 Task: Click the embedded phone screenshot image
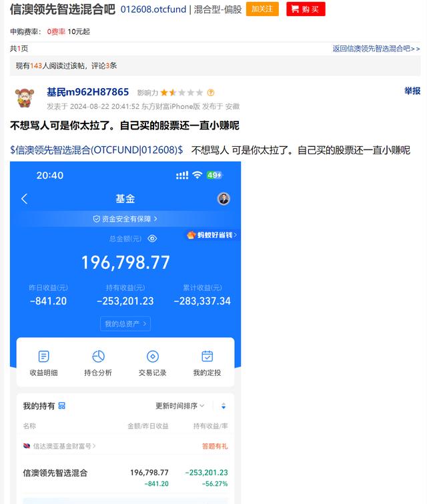125,332
